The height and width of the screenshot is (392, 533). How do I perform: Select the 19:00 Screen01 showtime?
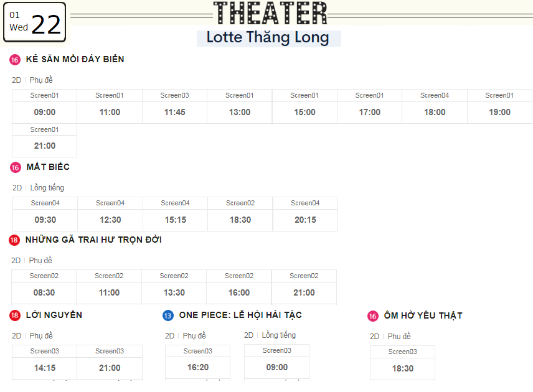coord(499,106)
